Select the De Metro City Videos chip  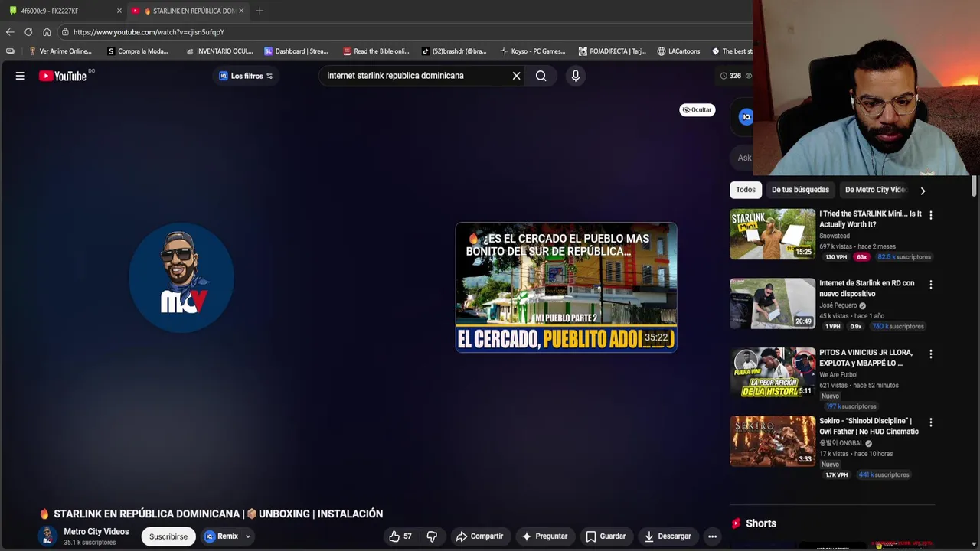coord(875,190)
